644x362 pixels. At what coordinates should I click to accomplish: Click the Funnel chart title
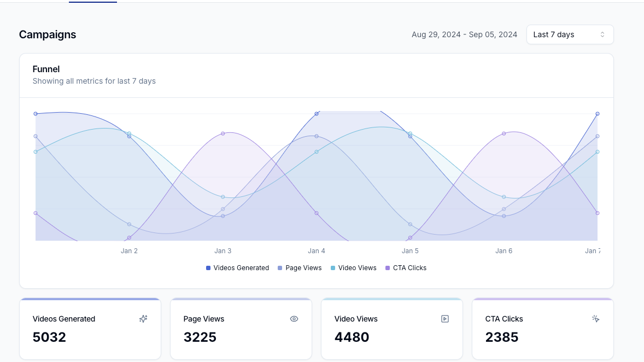click(x=46, y=69)
